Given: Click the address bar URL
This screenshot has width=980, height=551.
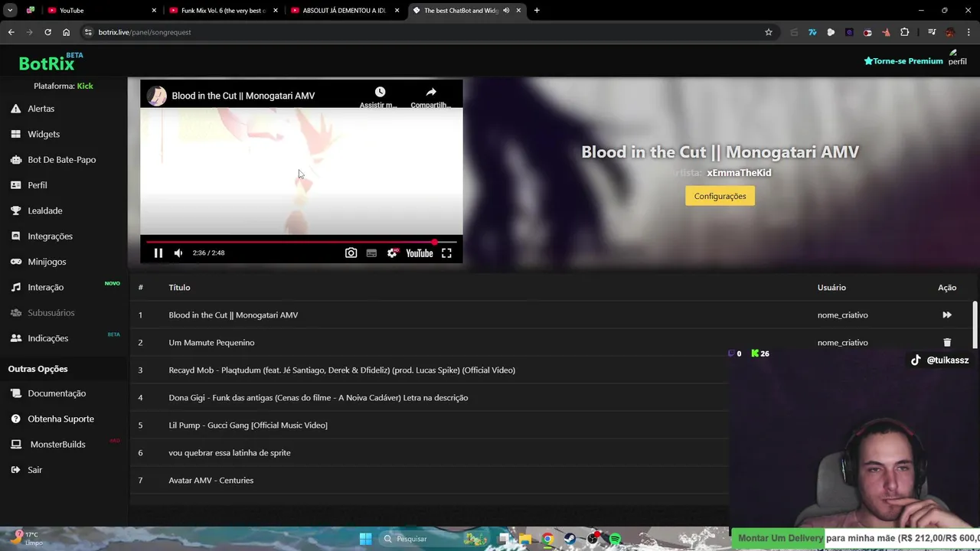Looking at the screenshot, I should tap(145, 32).
